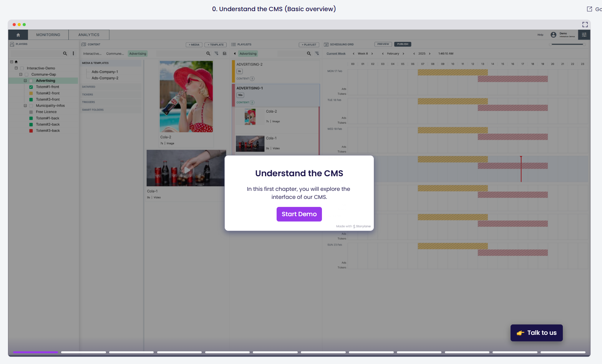Tick the Municipality-Infos checkbox
This screenshot has height=364, width=602.
click(31, 106)
